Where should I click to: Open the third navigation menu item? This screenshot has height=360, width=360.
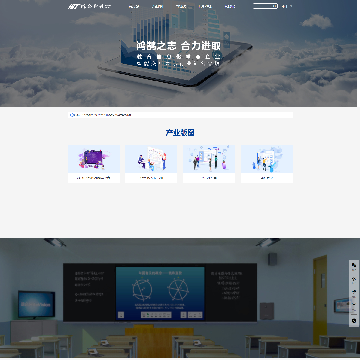coord(181,6)
